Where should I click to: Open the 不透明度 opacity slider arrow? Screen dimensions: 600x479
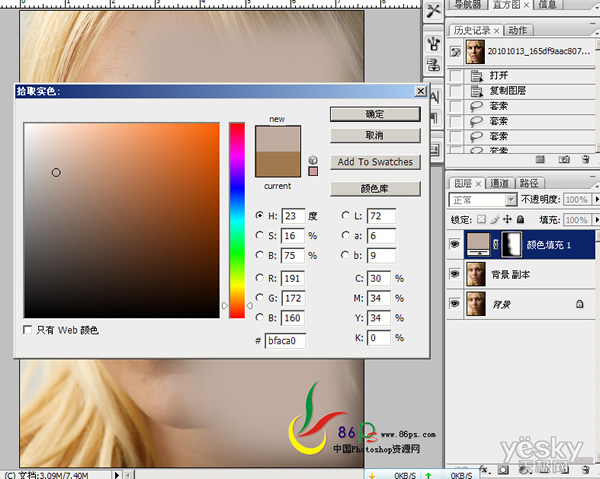coord(596,199)
